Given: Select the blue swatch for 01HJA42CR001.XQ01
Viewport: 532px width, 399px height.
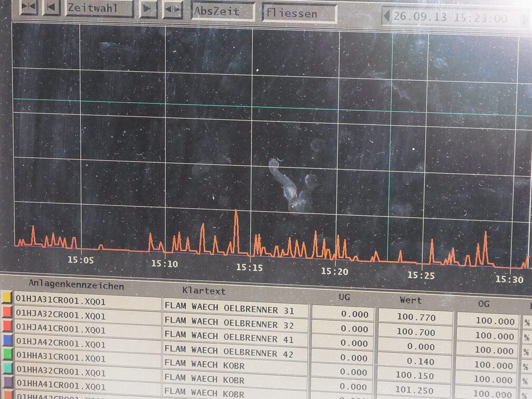Looking at the screenshot, I should coord(7,341).
